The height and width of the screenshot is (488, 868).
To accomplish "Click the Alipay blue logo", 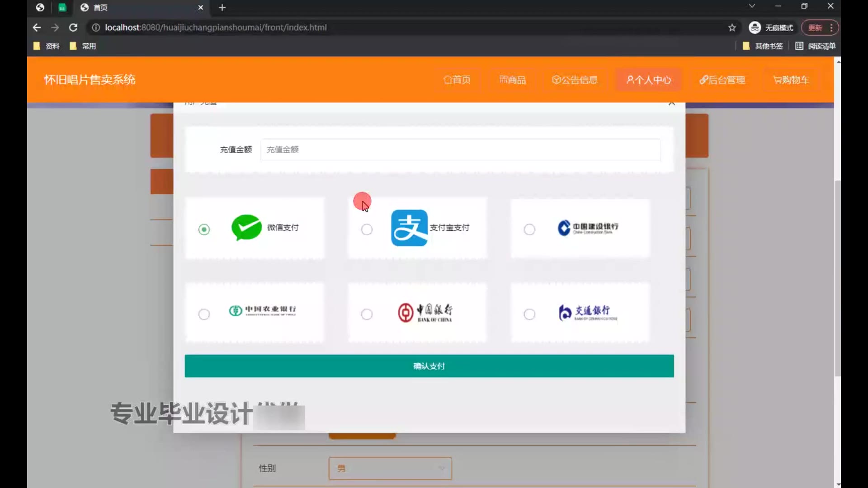I will click(409, 228).
